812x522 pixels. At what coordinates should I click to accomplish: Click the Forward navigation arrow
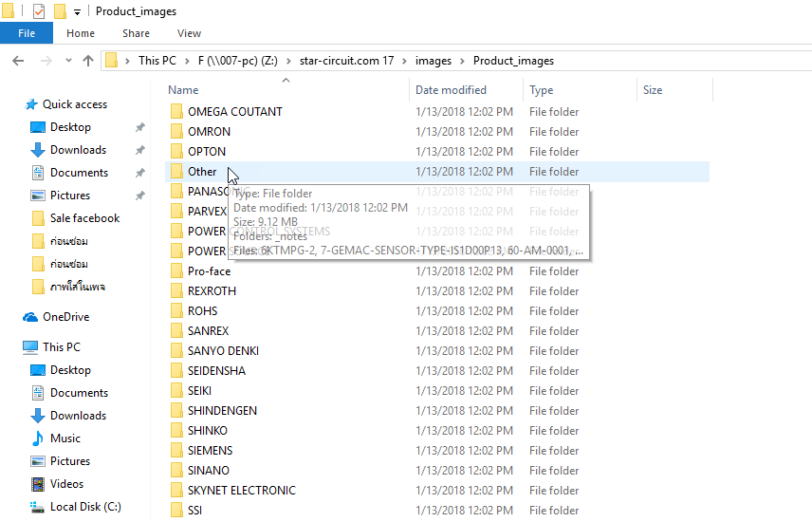[46, 61]
